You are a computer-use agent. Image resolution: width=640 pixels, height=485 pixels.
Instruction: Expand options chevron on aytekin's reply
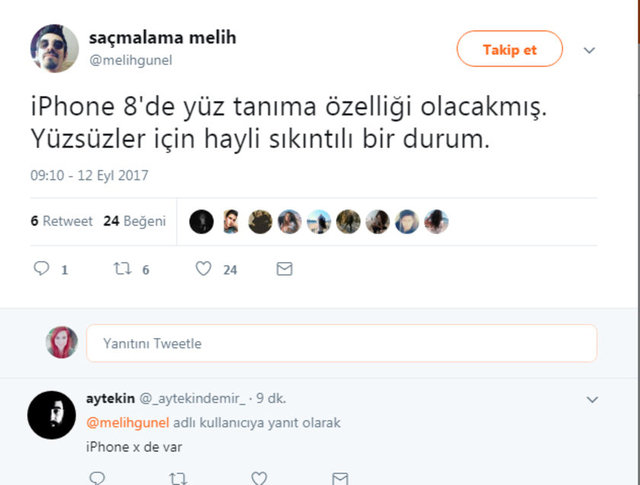pyautogui.click(x=592, y=399)
